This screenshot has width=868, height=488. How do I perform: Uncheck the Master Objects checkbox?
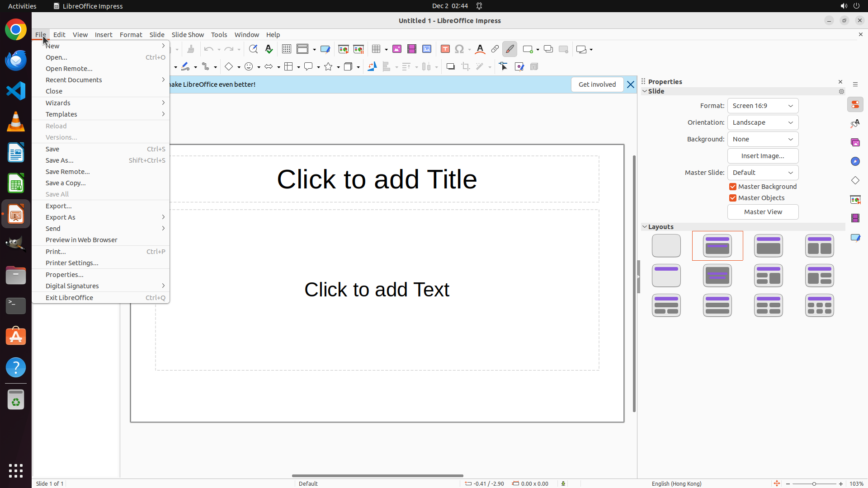(x=733, y=198)
